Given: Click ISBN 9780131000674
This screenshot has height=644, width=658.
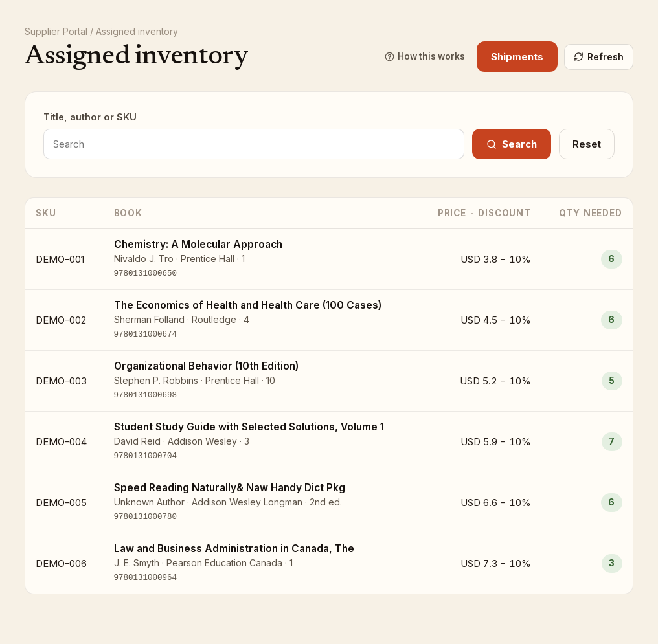Looking at the screenshot, I should 145,334.
